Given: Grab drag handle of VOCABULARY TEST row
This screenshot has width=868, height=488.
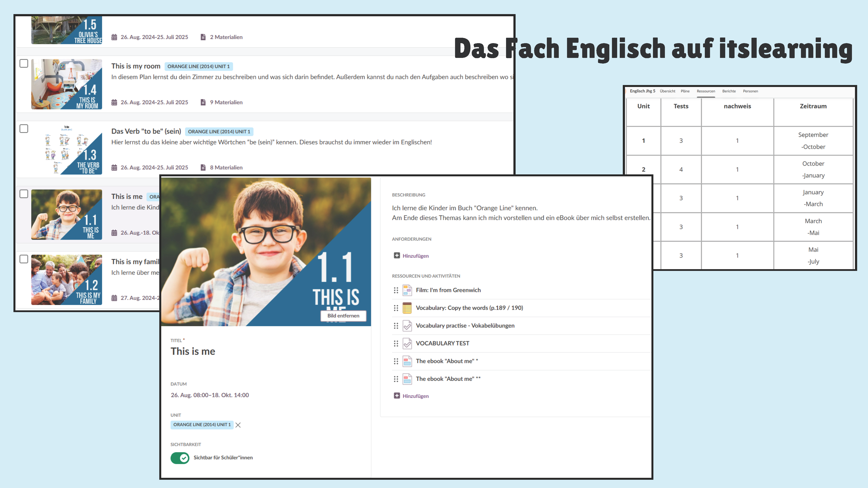Looking at the screenshot, I should click(396, 344).
